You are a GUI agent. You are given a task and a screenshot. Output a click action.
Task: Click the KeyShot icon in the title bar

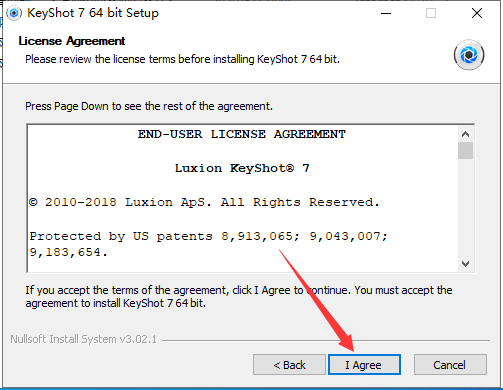14,13
